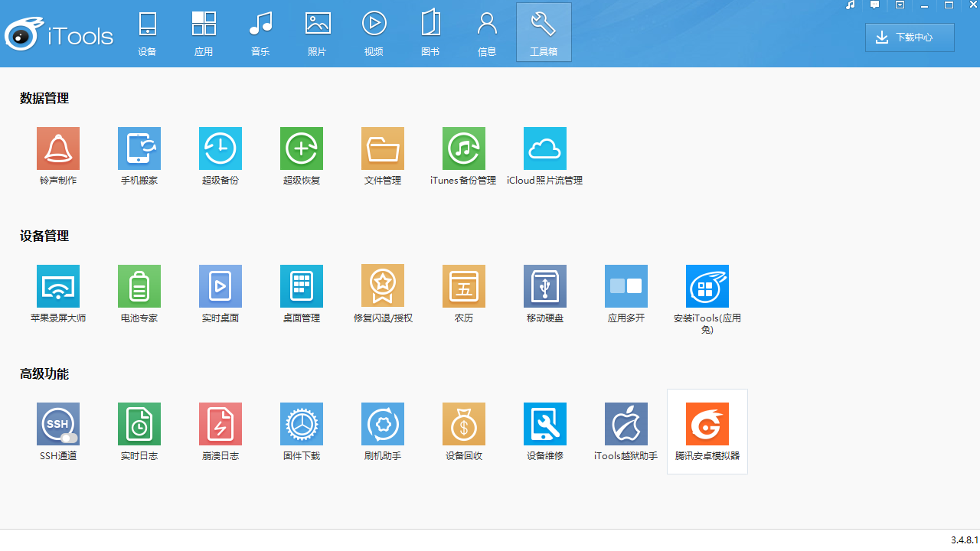The image size is (980, 551).
Task: Switch to the 应用 apps tab
Action: (204, 31)
